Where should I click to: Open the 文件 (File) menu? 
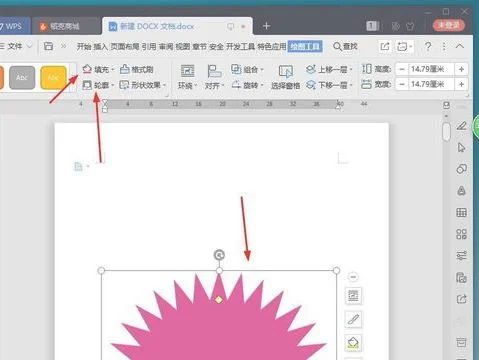[15, 46]
